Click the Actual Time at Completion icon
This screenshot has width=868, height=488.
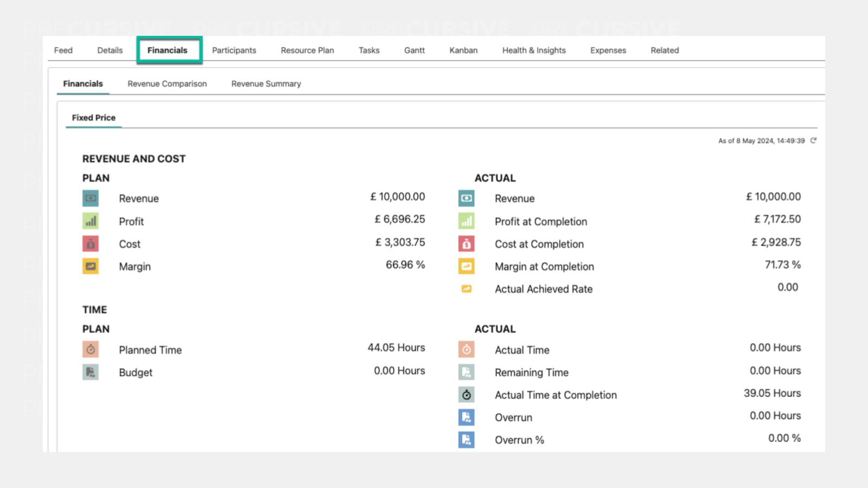(x=466, y=395)
